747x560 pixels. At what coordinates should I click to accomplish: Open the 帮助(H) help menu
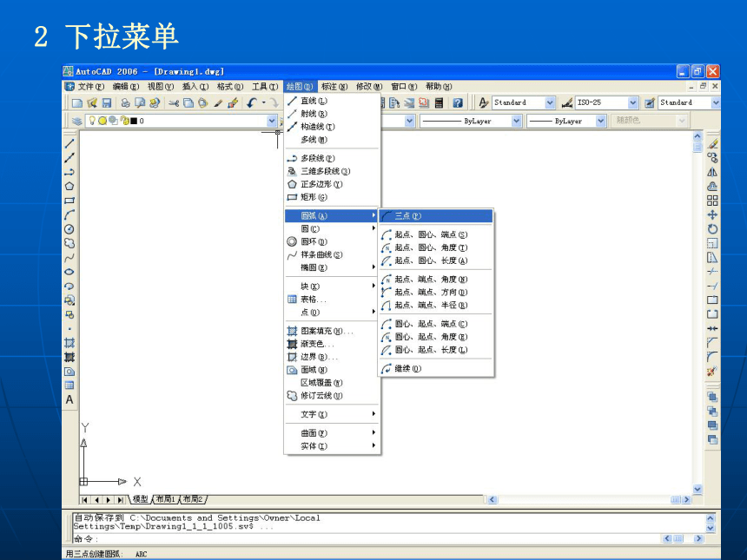pos(439,87)
